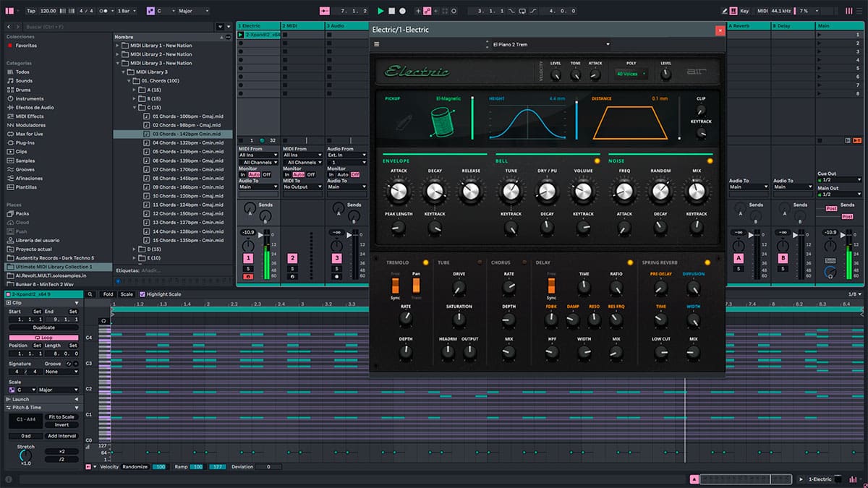Click the Info view icon at bottom left
The height and width of the screenshot is (488, 868).
[x=7, y=479]
